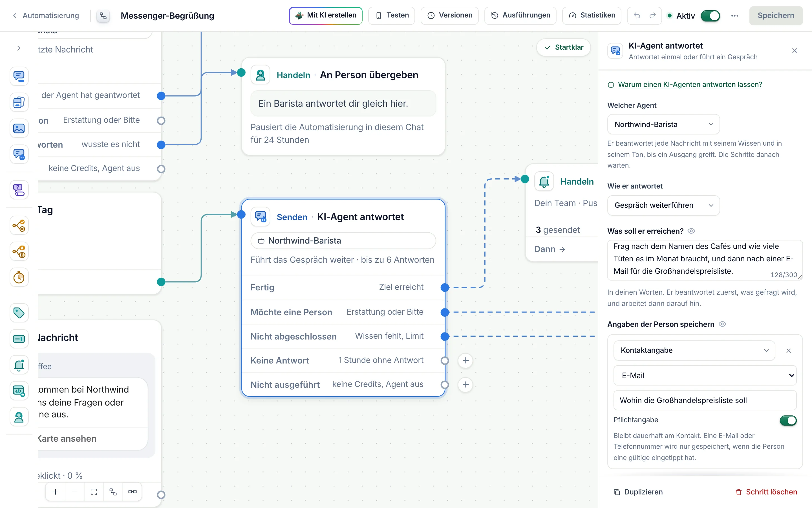Click the Speichern button

(776, 16)
